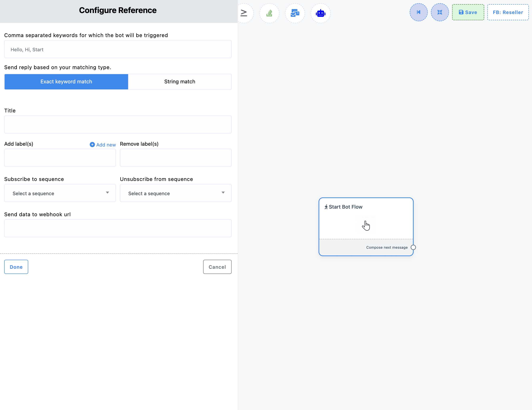Click the compress fit-to-screen icon
The image size is (532, 410).
440,12
